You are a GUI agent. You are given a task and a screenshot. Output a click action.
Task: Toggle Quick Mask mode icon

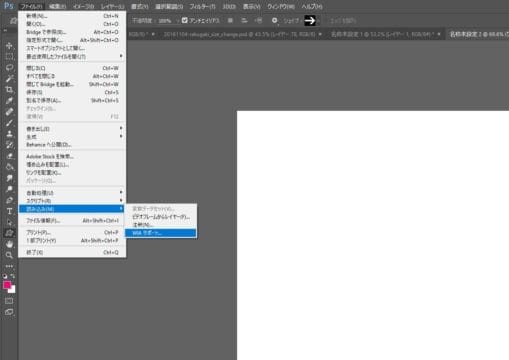pyautogui.click(x=9, y=301)
